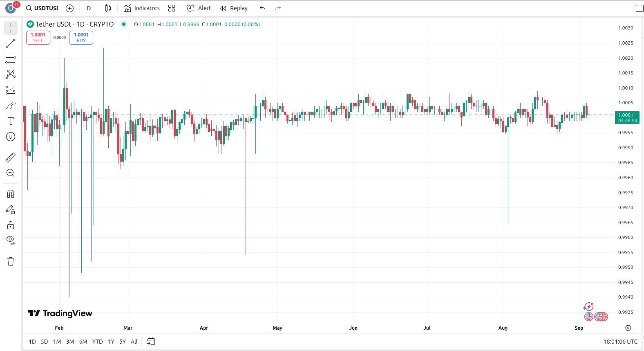The width and height of the screenshot is (644, 351).
Task: Select the ruler measure tool
Action: click(11, 157)
